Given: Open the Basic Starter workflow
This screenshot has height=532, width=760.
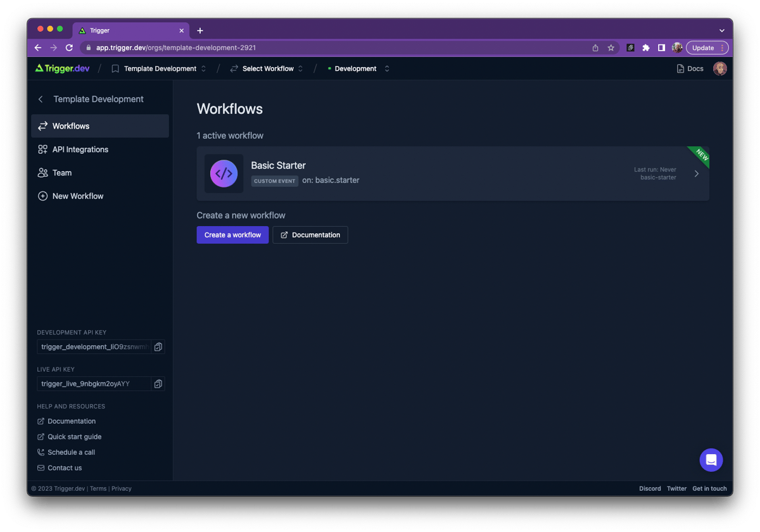Looking at the screenshot, I should pyautogui.click(x=453, y=174).
